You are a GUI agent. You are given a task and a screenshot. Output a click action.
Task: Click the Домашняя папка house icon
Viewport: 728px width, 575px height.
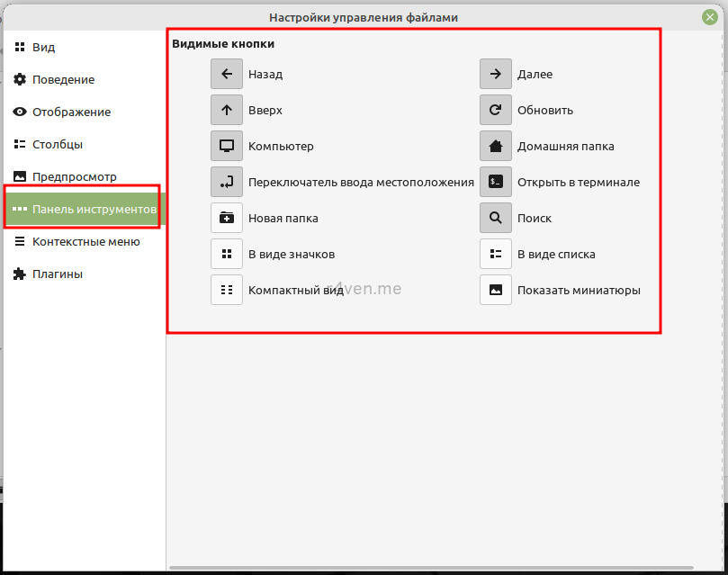coord(496,146)
